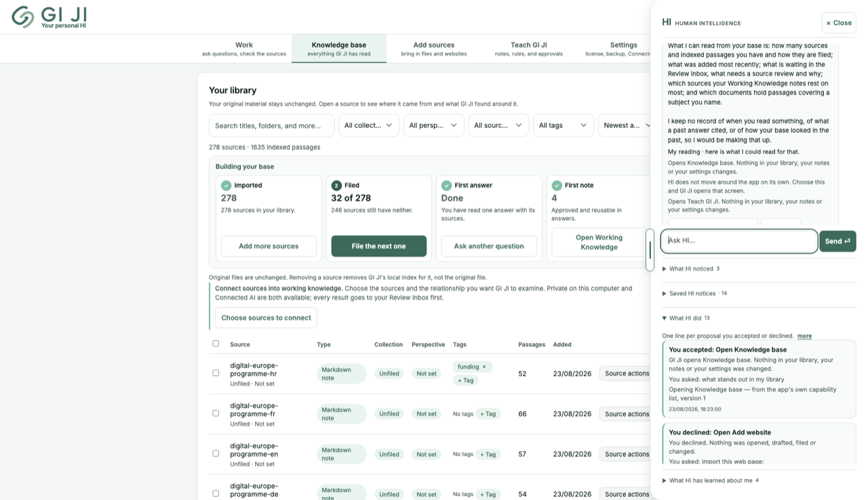Add a tag to digital-europe-programme-de

tap(488, 494)
